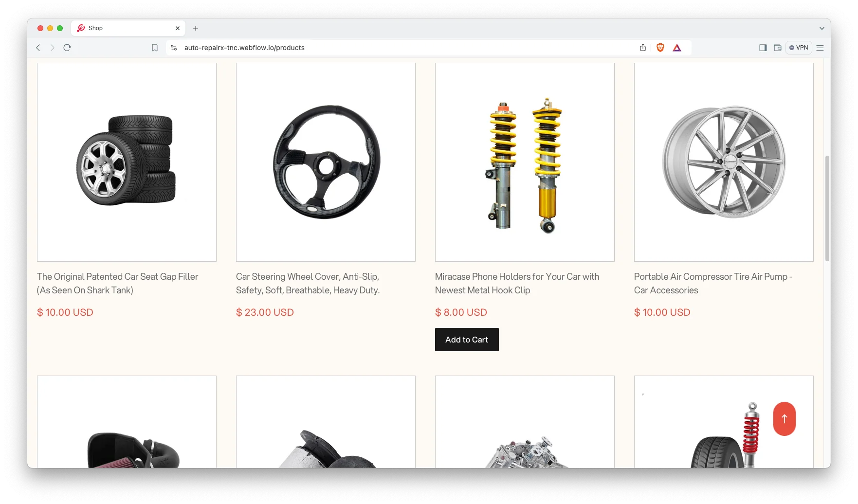This screenshot has height=504, width=858.
Task: View site information icon in address bar
Action: [x=174, y=48]
